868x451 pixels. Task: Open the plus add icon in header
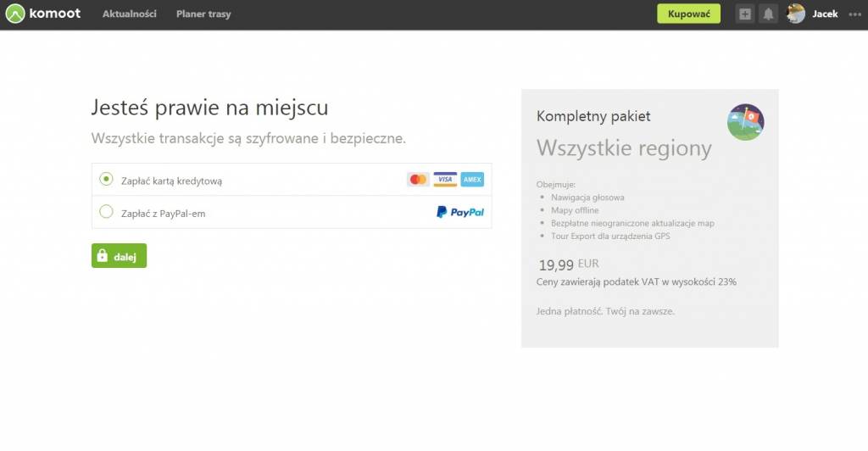click(x=745, y=14)
